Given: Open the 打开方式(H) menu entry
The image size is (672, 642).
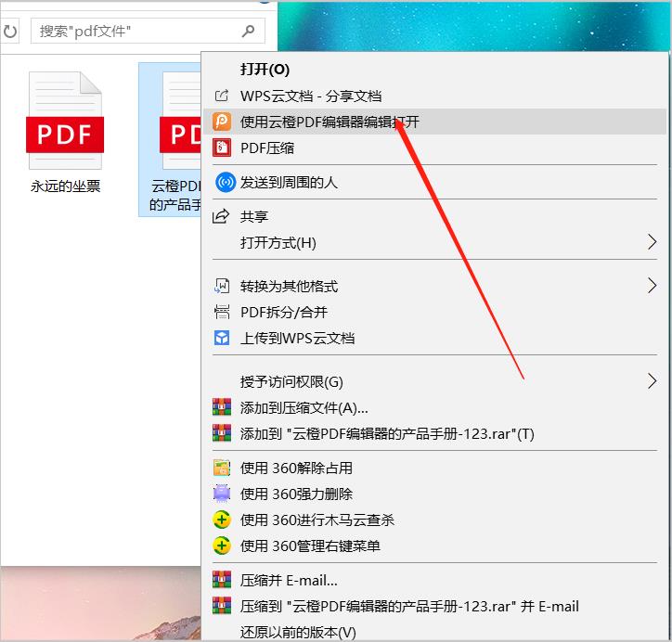Looking at the screenshot, I should (x=434, y=243).
